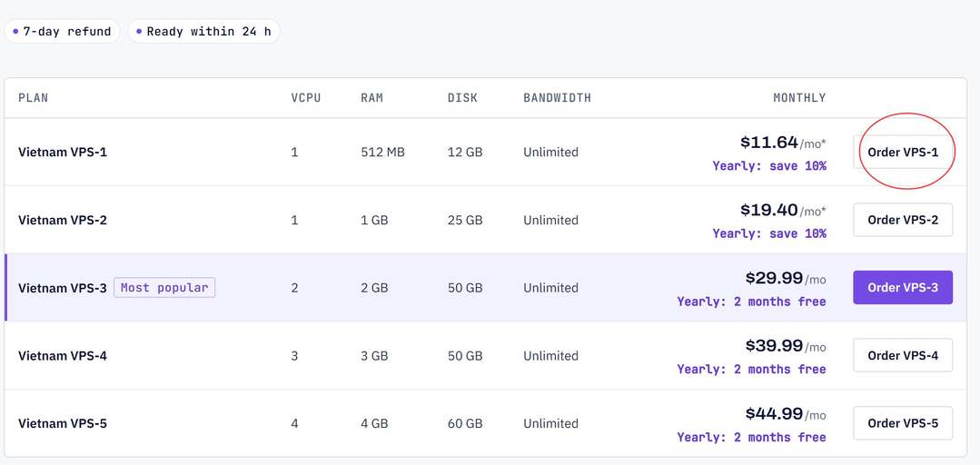Click Unlimited bandwidth in VPS-1 row
The height and width of the screenshot is (465, 980).
tap(550, 152)
